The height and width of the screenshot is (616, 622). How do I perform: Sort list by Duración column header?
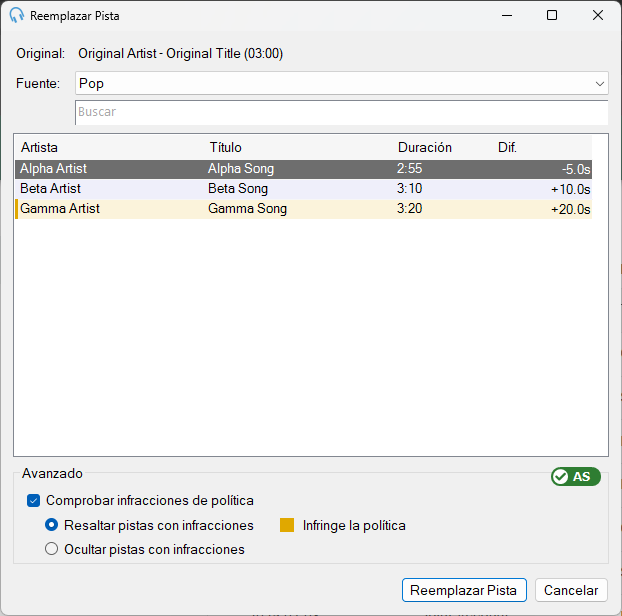tap(425, 148)
